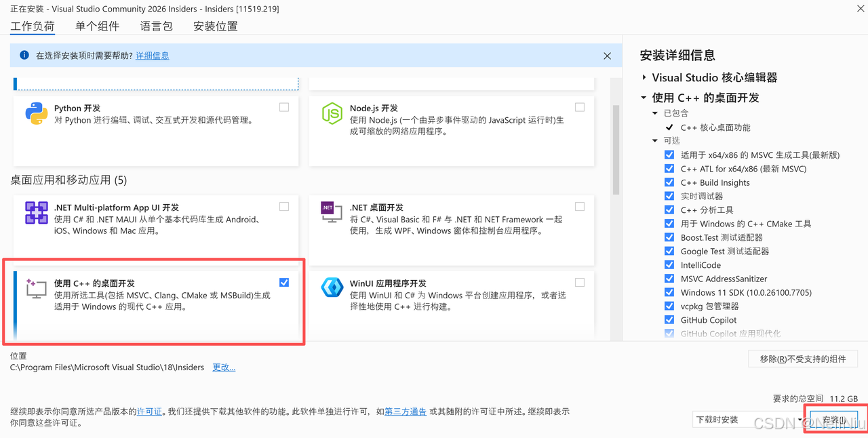Image resolution: width=868 pixels, height=438 pixels.
Task: Click the WinUI application development icon
Action: 332,288
